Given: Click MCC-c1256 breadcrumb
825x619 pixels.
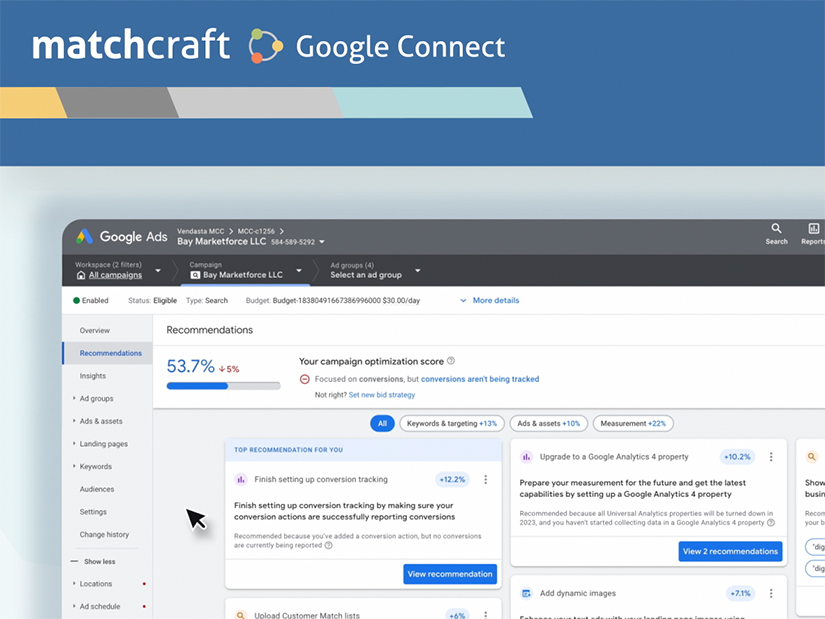Looking at the screenshot, I should pos(256,231).
